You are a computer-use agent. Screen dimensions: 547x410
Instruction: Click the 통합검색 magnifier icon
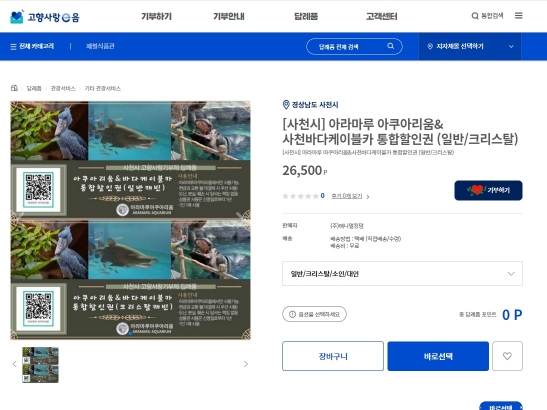tap(475, 16)
